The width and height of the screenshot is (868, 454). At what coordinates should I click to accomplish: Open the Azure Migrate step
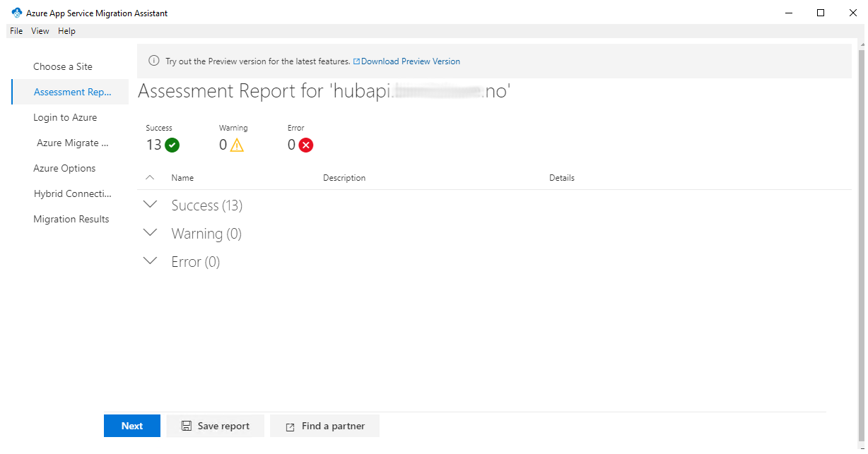pyautogui.click(x=73, y=143)
